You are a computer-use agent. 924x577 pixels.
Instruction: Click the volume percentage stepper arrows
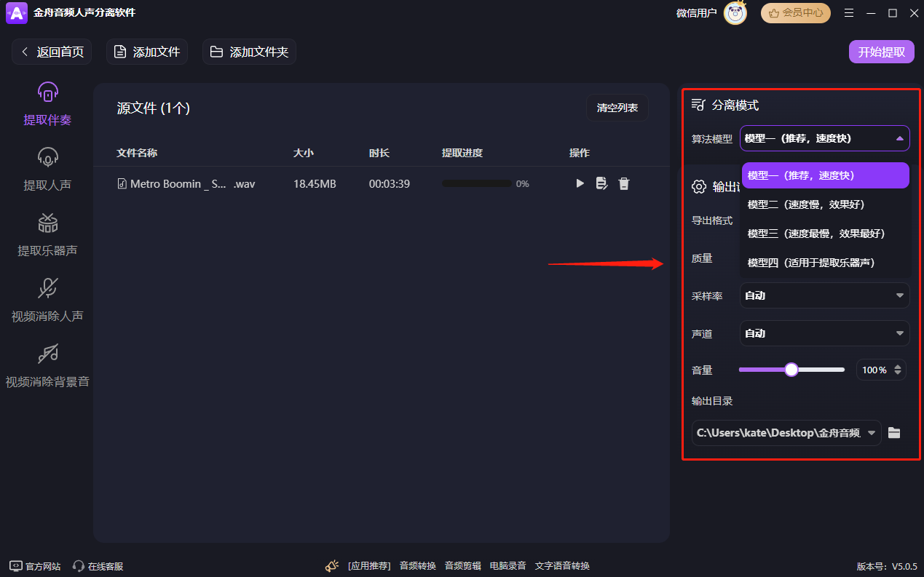[x=898, y=370]
